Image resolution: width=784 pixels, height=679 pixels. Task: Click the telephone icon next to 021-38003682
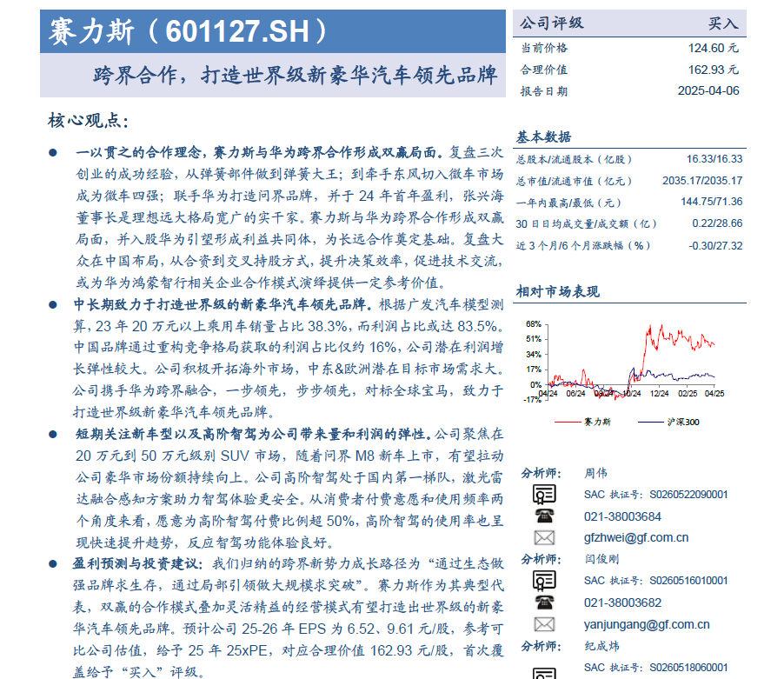click(544, 602)
